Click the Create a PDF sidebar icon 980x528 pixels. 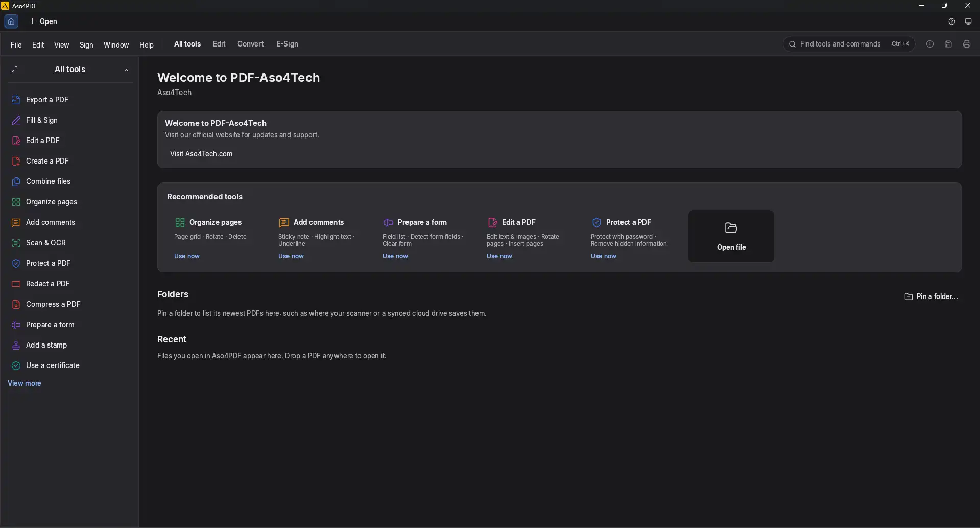(16, 161)
